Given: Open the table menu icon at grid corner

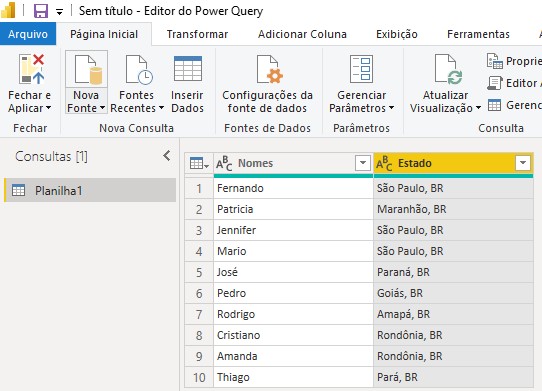Looking at the screenshot, I should 199,163.
